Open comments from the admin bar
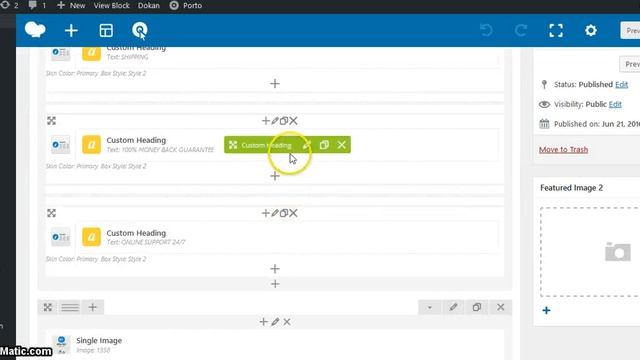The height and width of the screenshot is (360, 640). coord(37,5)
